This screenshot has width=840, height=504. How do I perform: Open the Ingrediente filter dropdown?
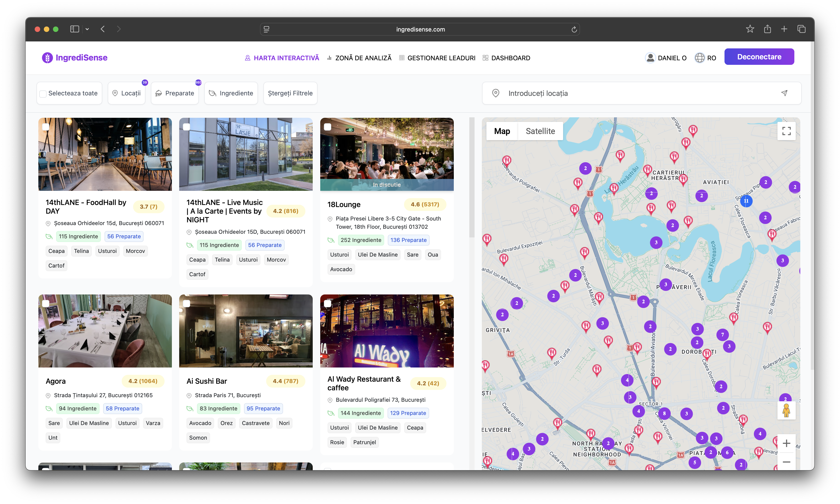(231, 93)
